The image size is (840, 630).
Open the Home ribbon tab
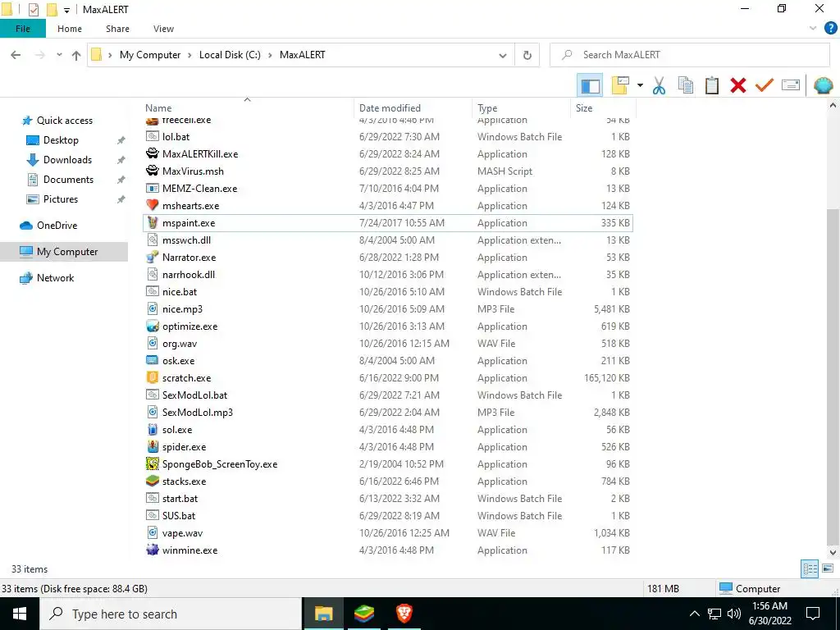[x=70, y=29]
